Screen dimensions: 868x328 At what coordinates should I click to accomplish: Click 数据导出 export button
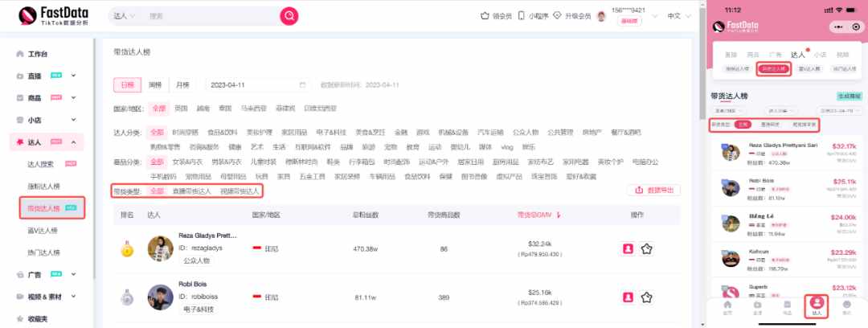point(653,190)
